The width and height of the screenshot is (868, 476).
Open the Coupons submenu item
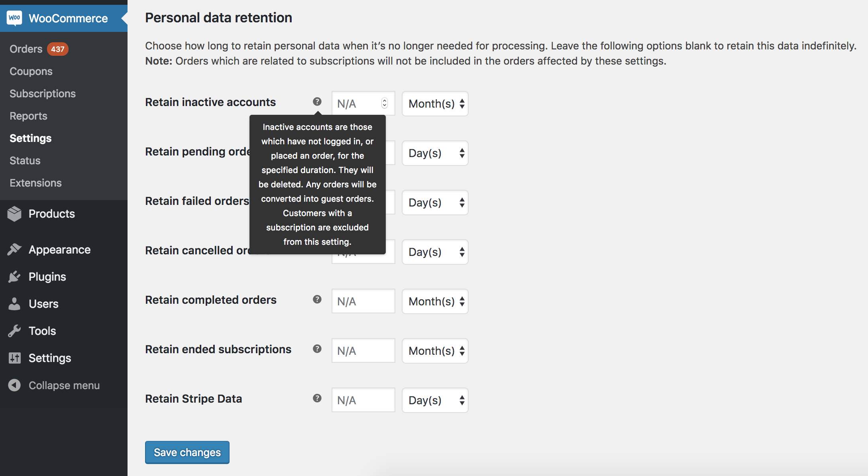[x=31, y=71]
